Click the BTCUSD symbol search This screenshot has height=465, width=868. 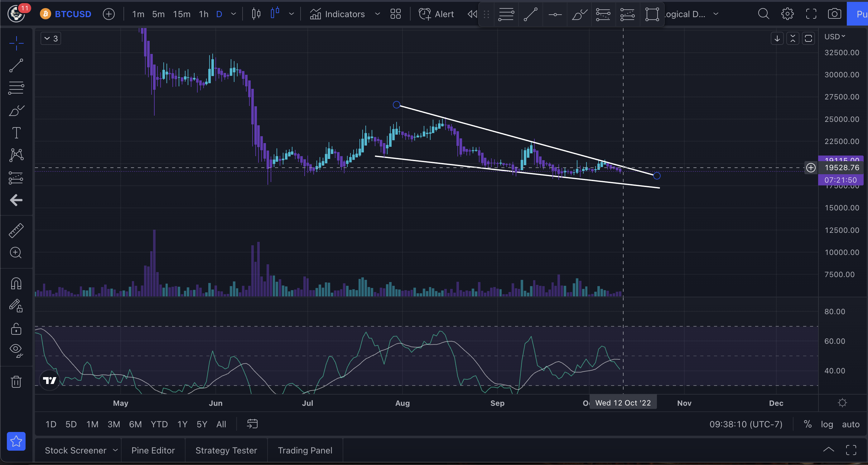(66, 14)
